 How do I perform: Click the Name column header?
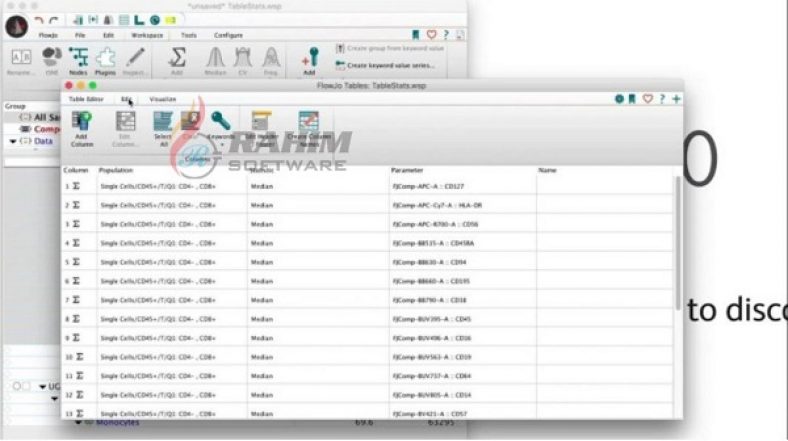click(547, 170)
